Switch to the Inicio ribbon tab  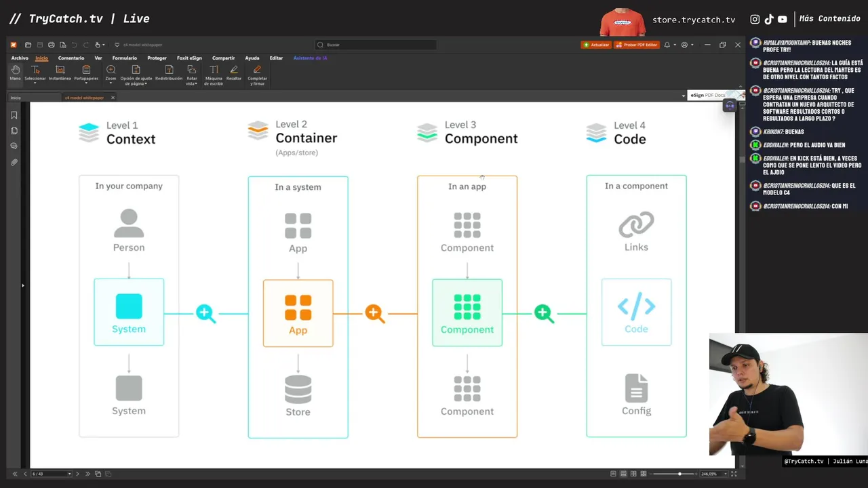41,58
